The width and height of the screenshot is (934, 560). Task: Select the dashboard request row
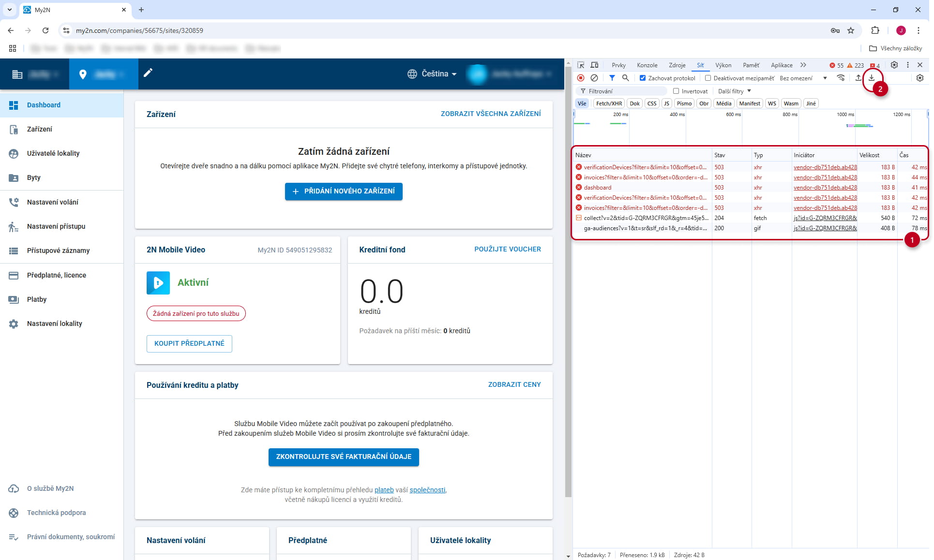coord(751,188)
